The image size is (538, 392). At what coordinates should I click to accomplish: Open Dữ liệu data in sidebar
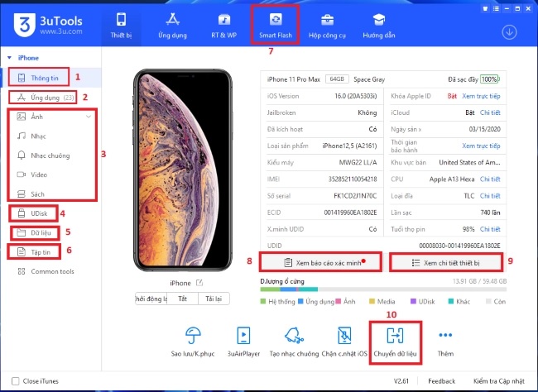click(x=34, y=232)
